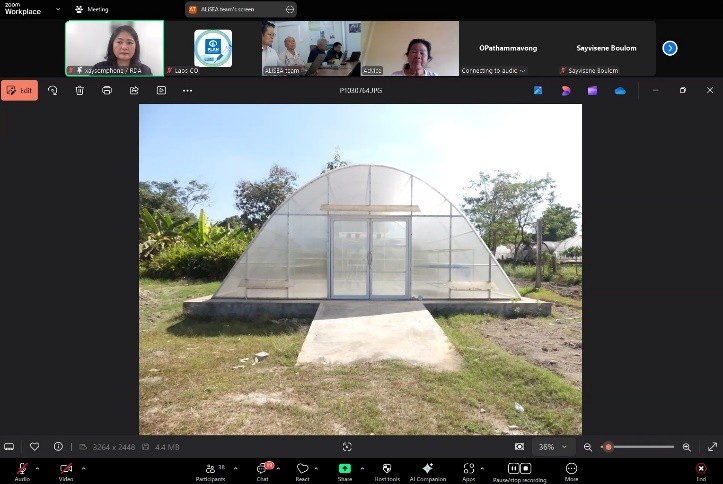This screenshot has width=723, height=484.
Task: Click the scan text icon below photo
Action: point(347,447)
